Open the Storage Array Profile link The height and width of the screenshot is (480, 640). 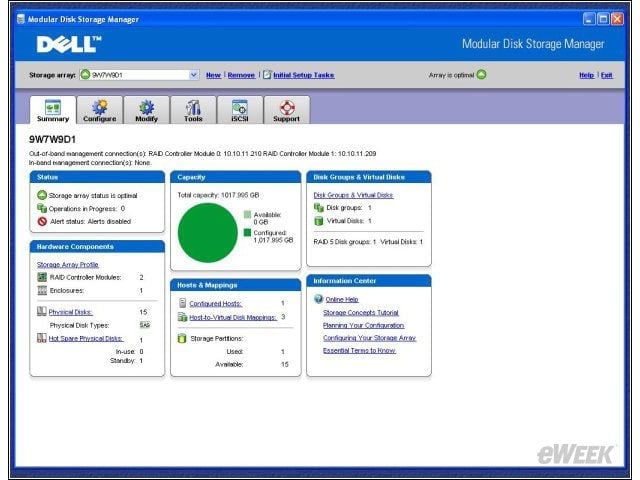pyautogui.click(x=68, y=264)
